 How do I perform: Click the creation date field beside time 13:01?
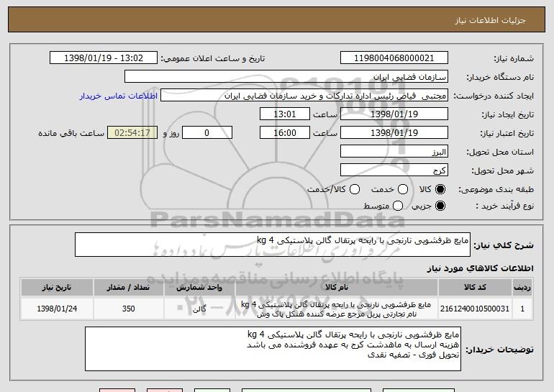point(394,114)
